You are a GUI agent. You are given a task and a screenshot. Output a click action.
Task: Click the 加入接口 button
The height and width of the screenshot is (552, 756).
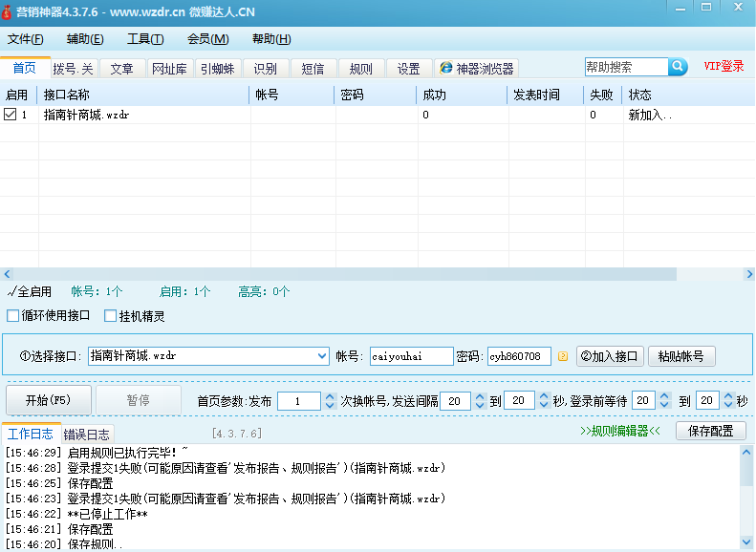click(x=610, y=356)
